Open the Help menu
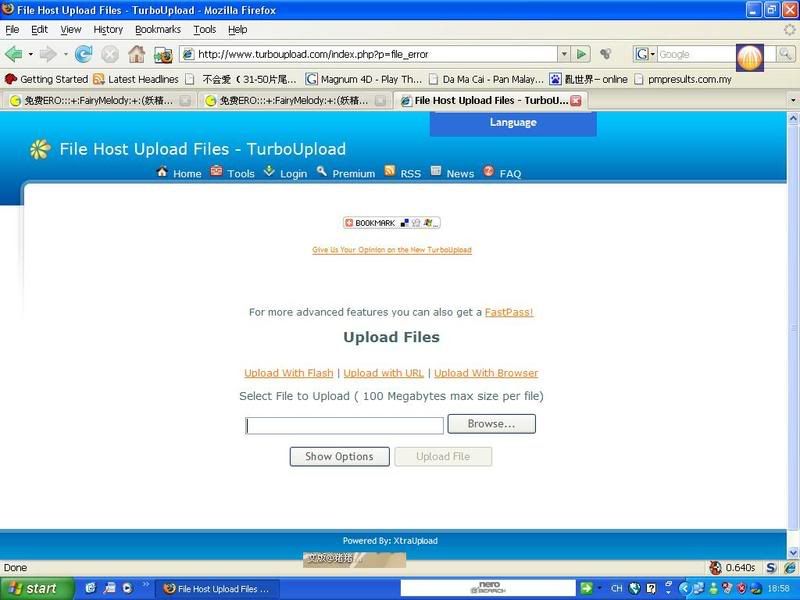 237,30
